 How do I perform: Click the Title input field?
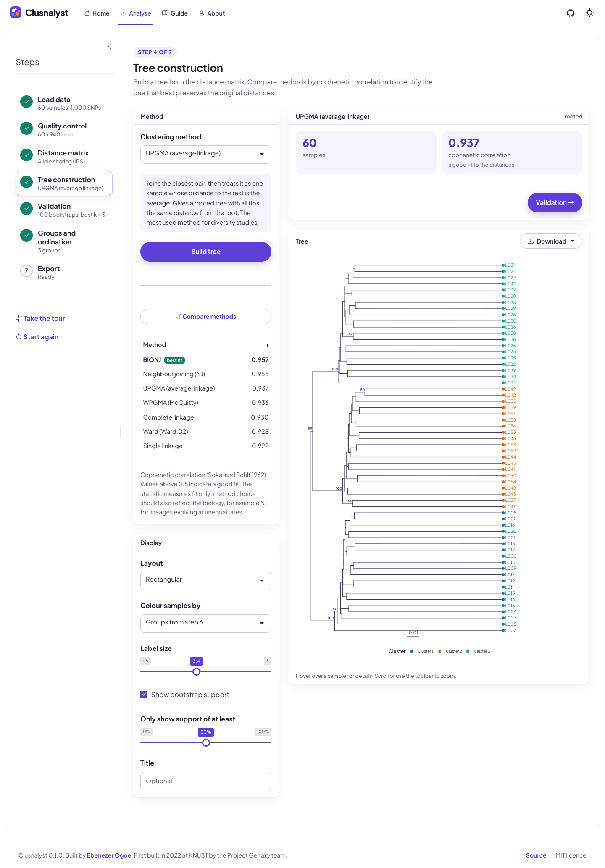[x=206, y=781]
